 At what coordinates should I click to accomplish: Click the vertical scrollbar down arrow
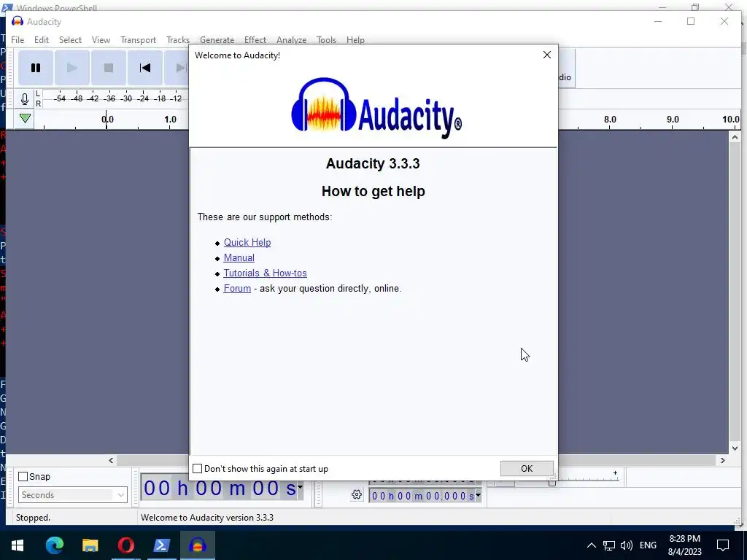click(735, 448)
